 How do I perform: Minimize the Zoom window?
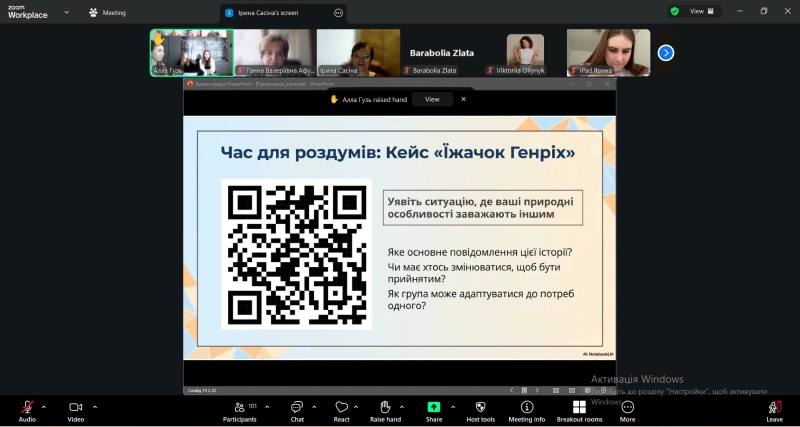[740, 11]
